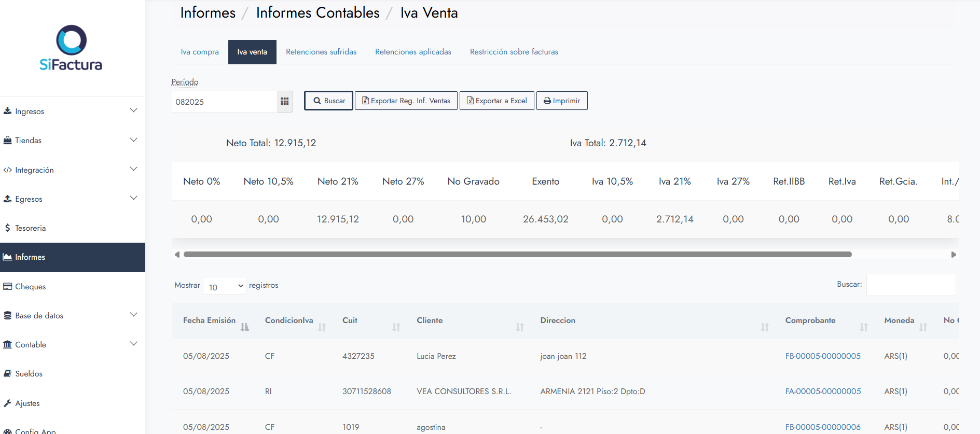
Task: Open Cheques in the sidebar
Action: [x=30, y=287]
